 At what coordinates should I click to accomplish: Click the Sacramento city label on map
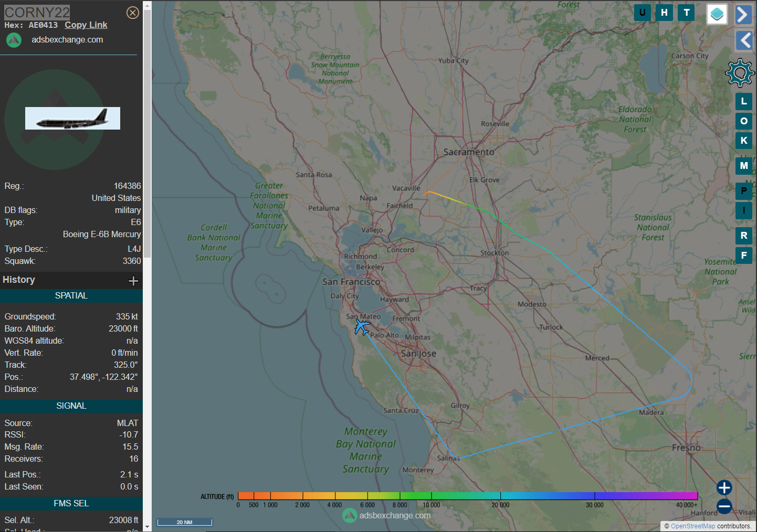(x=469, y=152)
